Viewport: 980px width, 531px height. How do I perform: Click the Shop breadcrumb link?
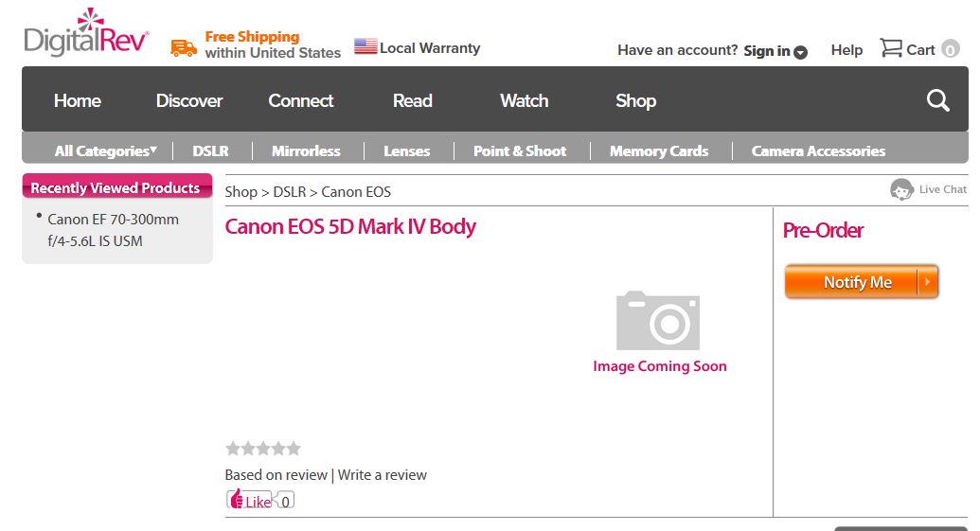(x=241, y=192)
